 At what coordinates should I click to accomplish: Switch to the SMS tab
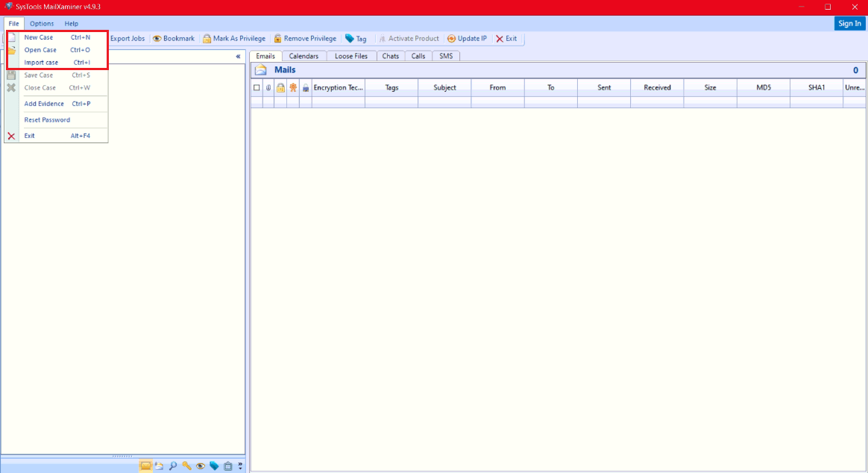pyautogui.click(x=446, y=56)
